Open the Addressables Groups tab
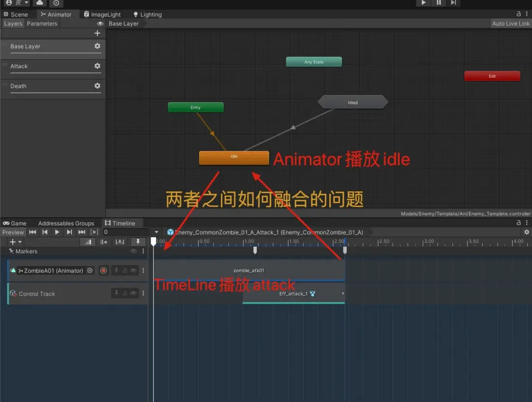Screen dimensions: 532x402 (x=66, y=223)
